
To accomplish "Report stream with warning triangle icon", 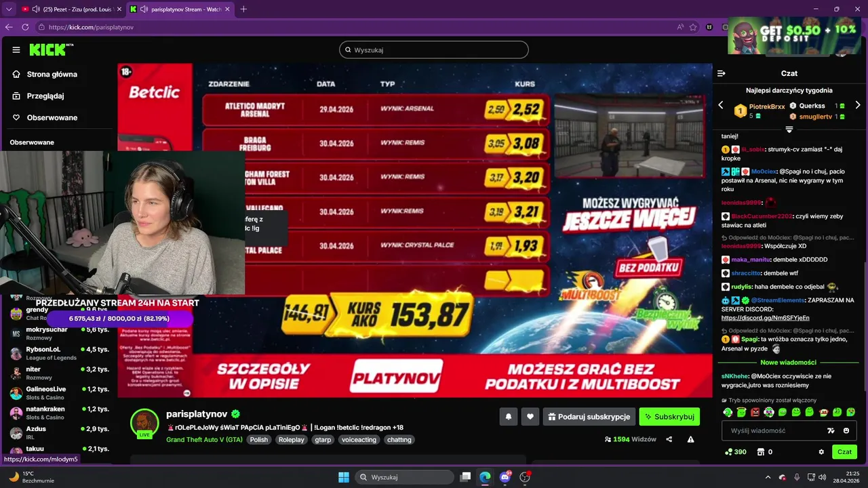I will pos(691,439).
